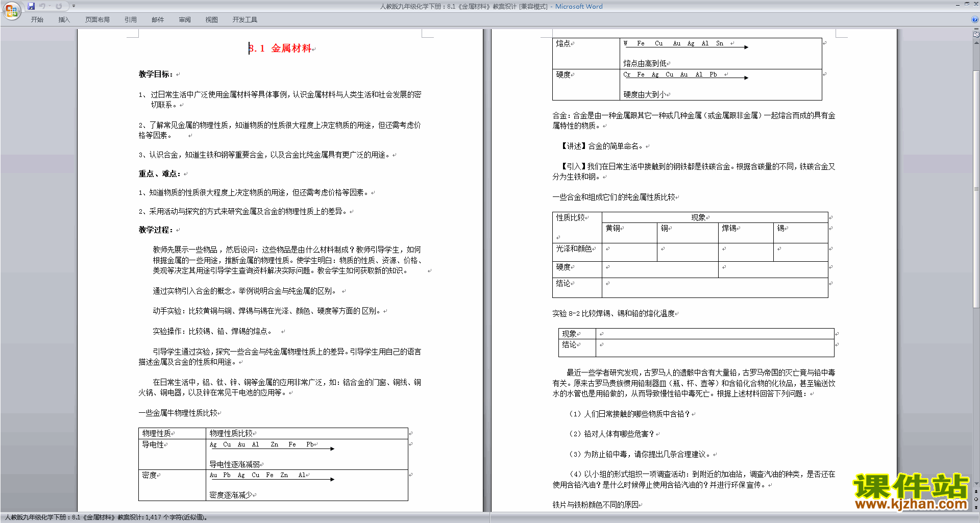Expand Customize Quick Access Toolbar dropdown
980x523 pixels.
73,6
